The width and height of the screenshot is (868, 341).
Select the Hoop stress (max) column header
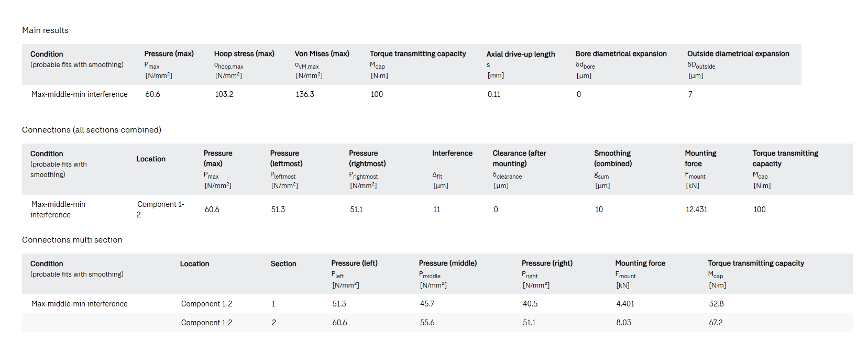point(244,54)
